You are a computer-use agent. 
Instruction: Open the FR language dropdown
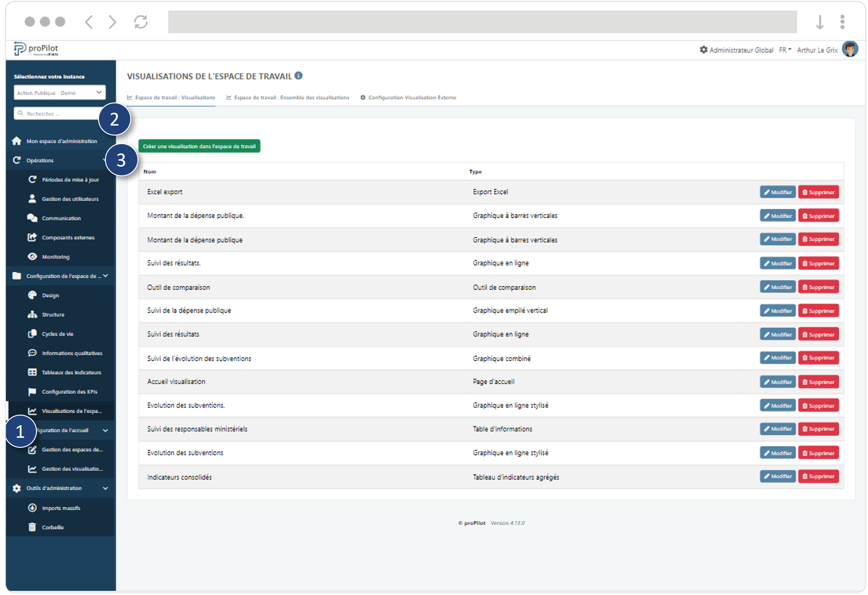point(785,50)
